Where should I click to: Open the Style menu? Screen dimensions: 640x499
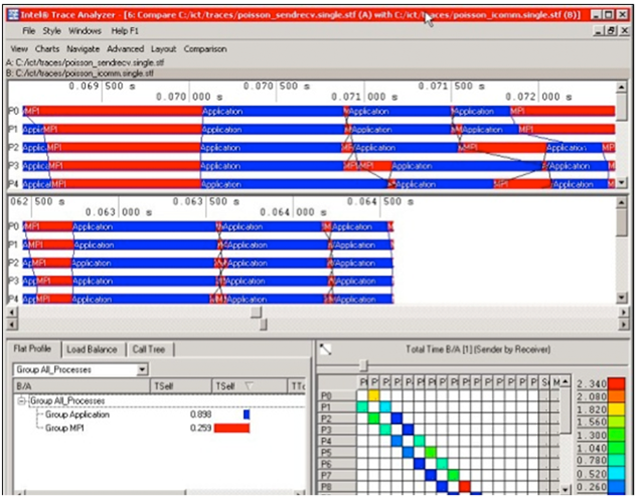[x=52, y=31]
